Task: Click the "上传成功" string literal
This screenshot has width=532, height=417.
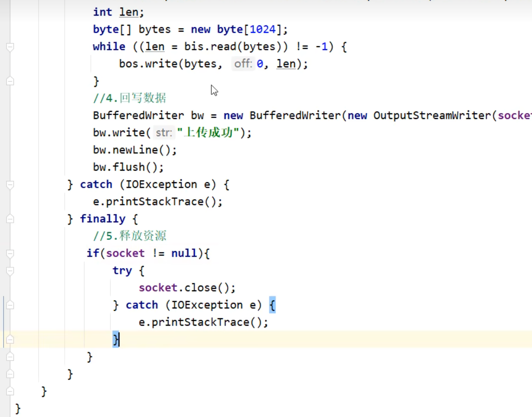Action: click(208, 133)
